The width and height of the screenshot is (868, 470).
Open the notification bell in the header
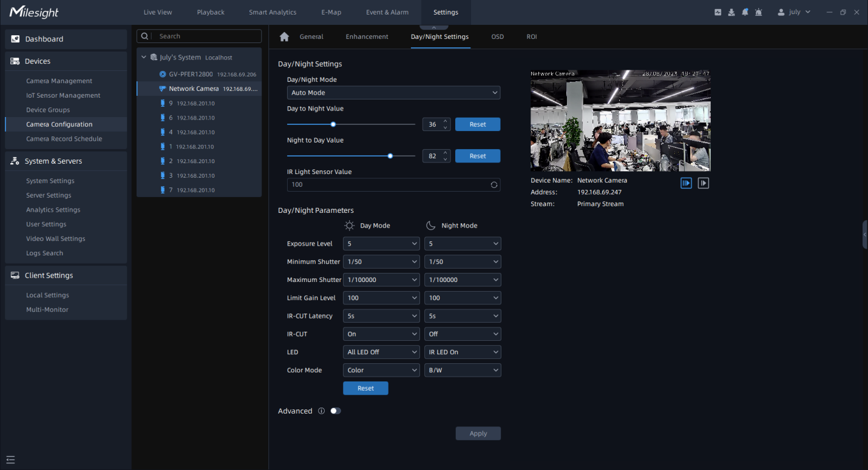click(x=745, y=12)
